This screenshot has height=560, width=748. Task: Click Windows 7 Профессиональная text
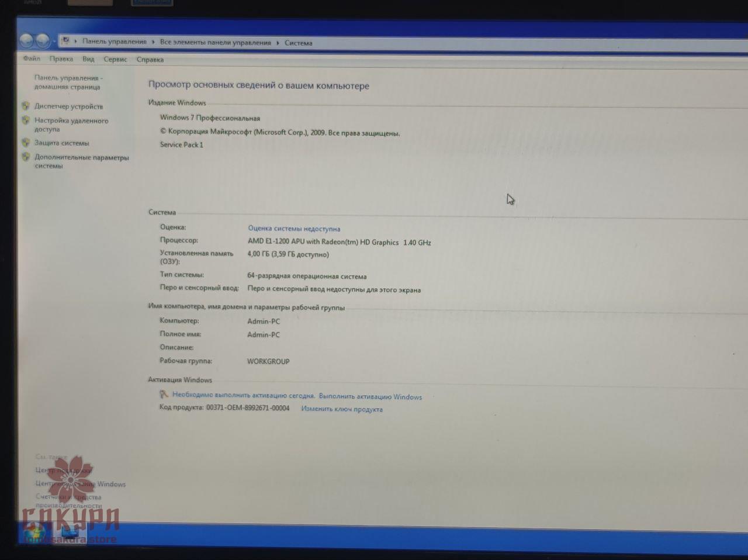point(210,117)
